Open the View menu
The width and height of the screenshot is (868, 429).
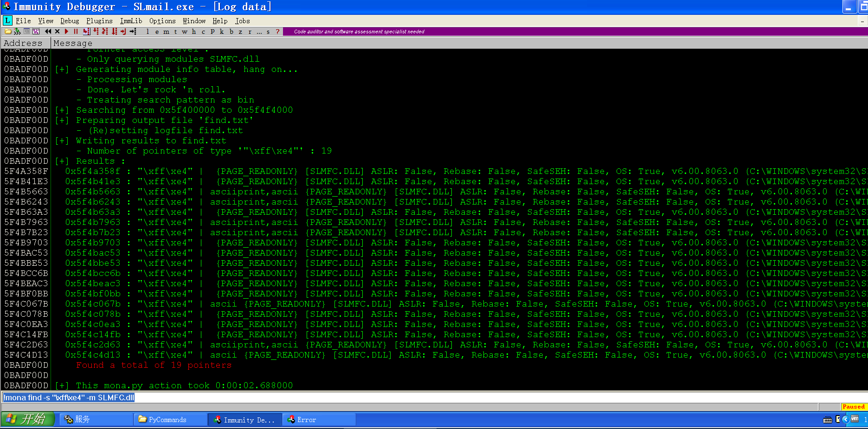click(45, 21)
